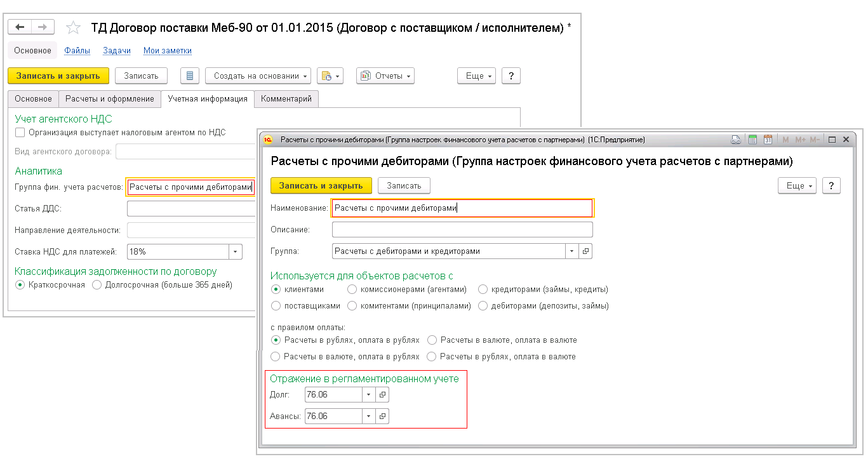This screenshot has height=466, width=868.
Task: Open the Основное navigation section
Action: tap(33, 51)
